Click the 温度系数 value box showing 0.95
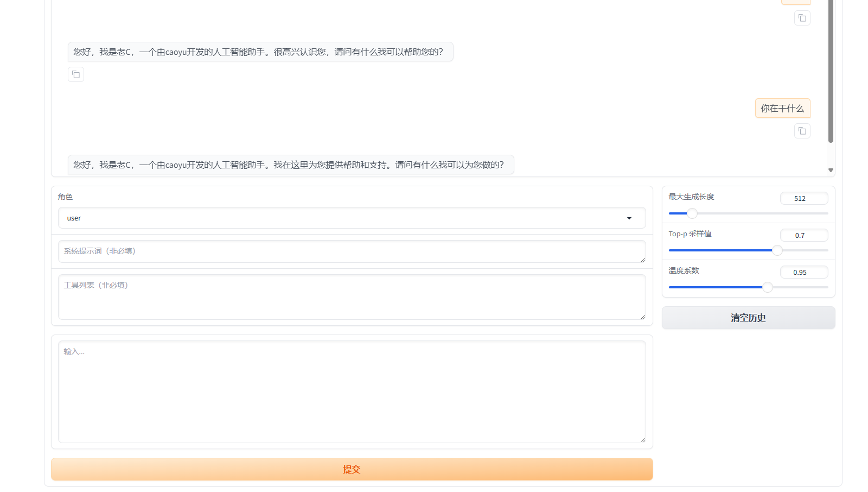Image resolution: width=868 pixels, height=492 pixels. tap(803, 273)
